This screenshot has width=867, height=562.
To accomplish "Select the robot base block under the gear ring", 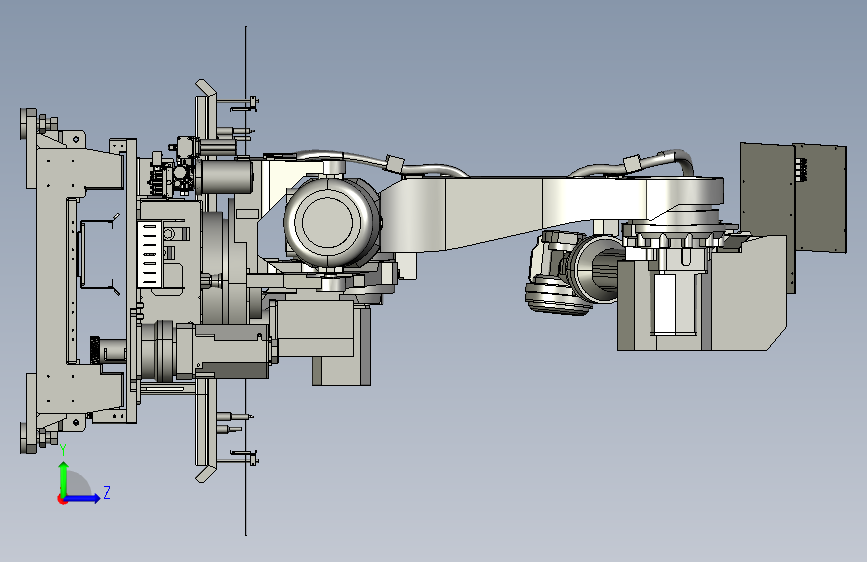I will 701,293.
